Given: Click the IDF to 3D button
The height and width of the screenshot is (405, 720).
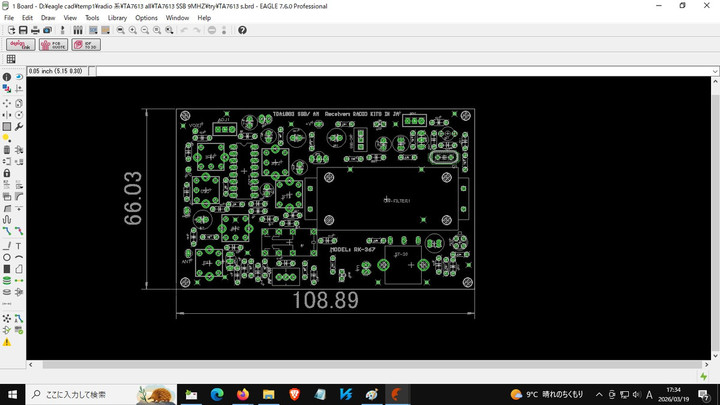Looking at the screenshot, I should pos(86,45).
